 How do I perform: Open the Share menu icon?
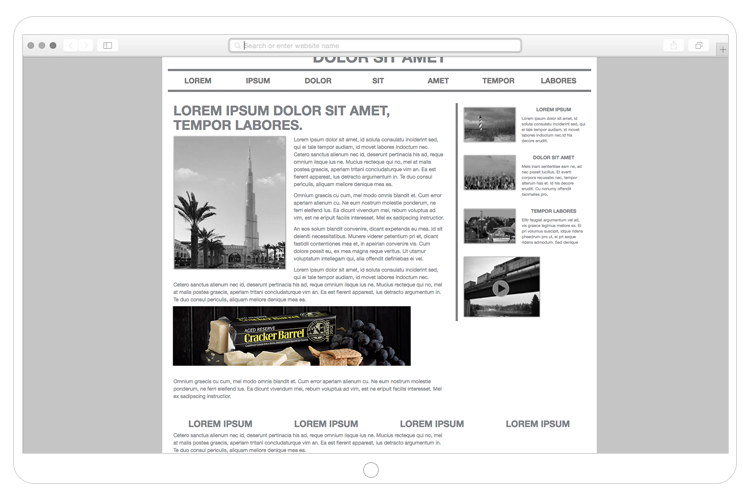coord(673,45)
